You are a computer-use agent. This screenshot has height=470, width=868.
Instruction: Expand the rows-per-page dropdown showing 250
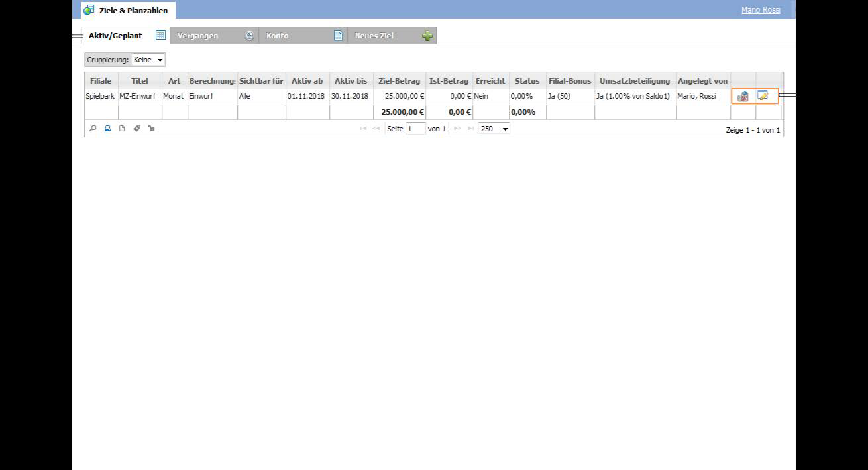pyautogui.click(x=494, y=129)
